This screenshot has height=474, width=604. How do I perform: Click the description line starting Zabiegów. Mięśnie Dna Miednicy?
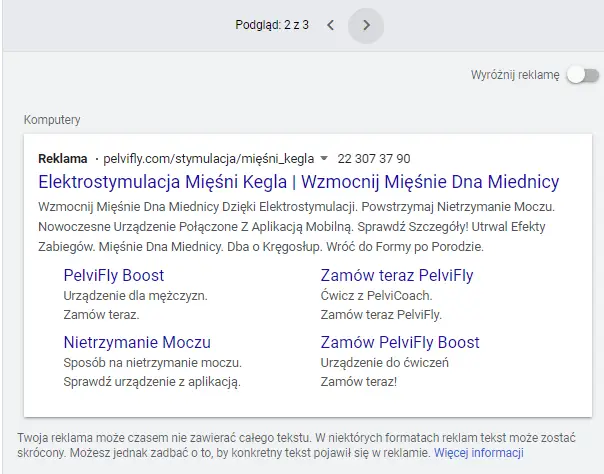[261, 247]
